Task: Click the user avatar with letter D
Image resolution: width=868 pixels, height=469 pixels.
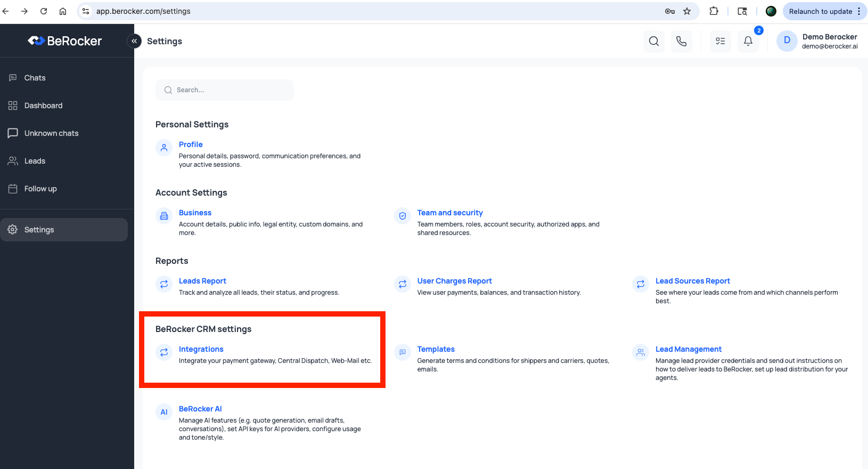Action: click(x=787, y=41)
